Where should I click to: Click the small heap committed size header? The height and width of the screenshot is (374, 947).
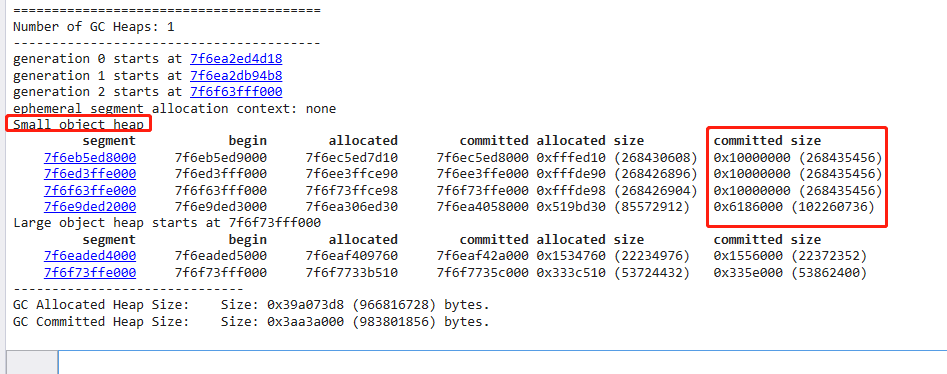[x=767, y=141]
